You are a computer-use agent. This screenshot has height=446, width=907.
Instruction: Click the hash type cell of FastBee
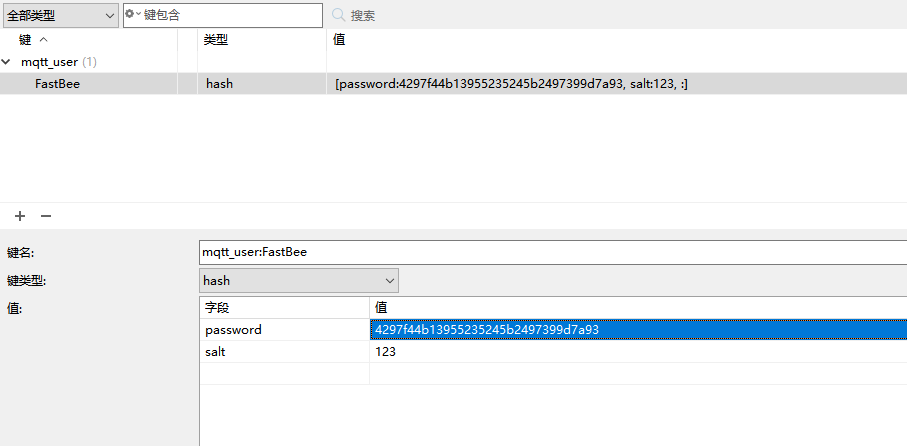tap(262, 84)
